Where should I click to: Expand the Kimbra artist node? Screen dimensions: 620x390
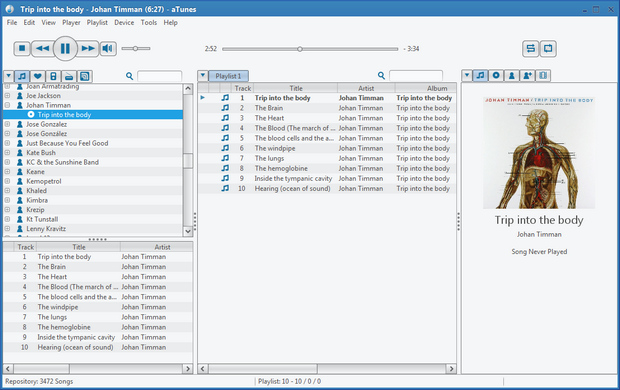[x=7, y=200]
